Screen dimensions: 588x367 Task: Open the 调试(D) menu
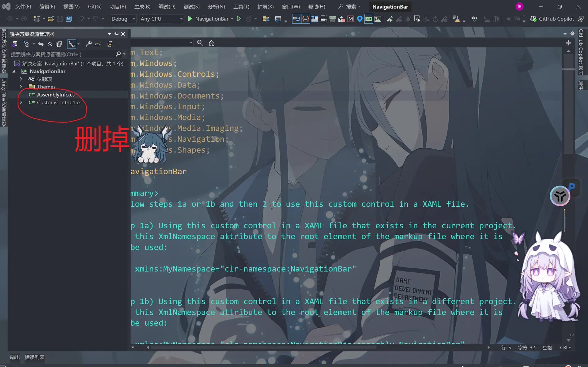167,6
